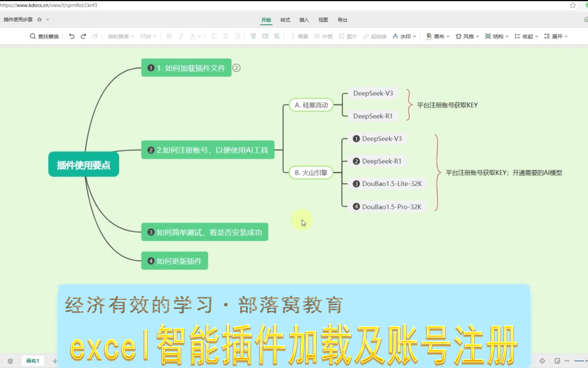This screenshot has height=368, width=588.
Task: Select node 如何更新插件
Action: 175,261
